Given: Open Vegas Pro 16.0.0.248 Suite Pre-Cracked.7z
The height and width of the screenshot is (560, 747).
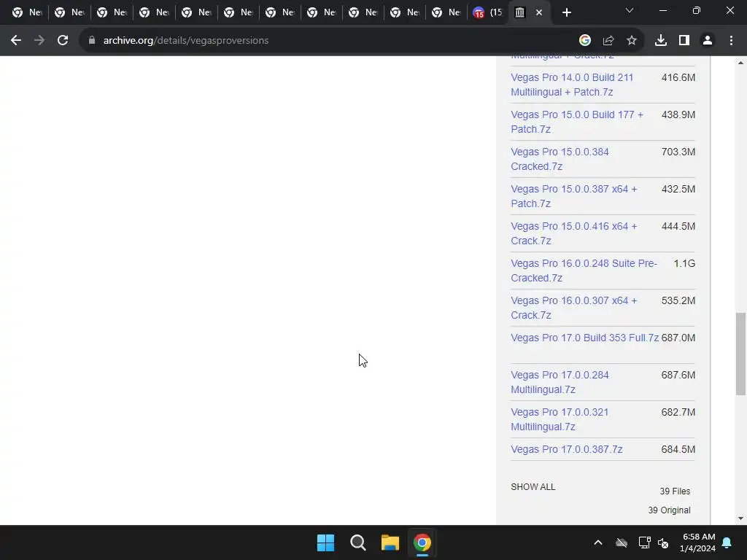Looking at the screenshot, I should click(x=584, y=271).
